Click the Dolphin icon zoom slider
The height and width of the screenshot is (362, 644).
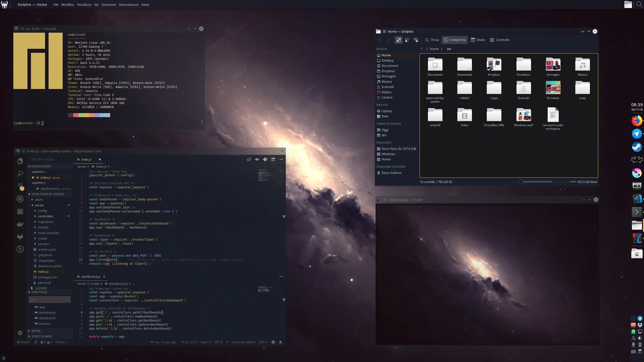click(521, 182)
